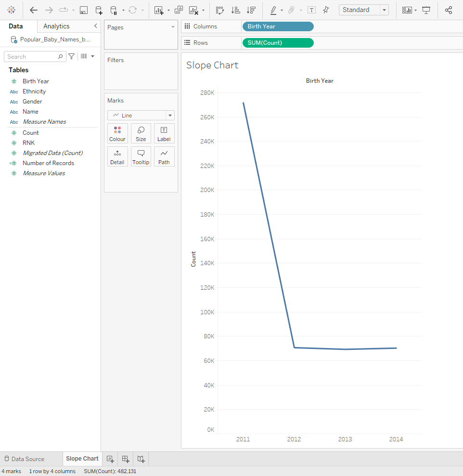Open the Colour picker on Marks card

(x=117, y=134)
